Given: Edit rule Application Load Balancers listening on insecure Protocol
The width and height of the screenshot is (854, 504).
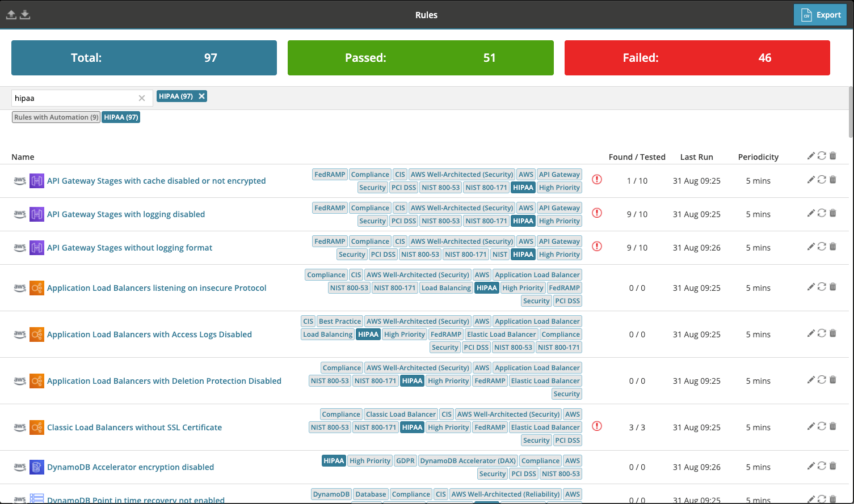Looking at the screenshot, I should [811, 287].
